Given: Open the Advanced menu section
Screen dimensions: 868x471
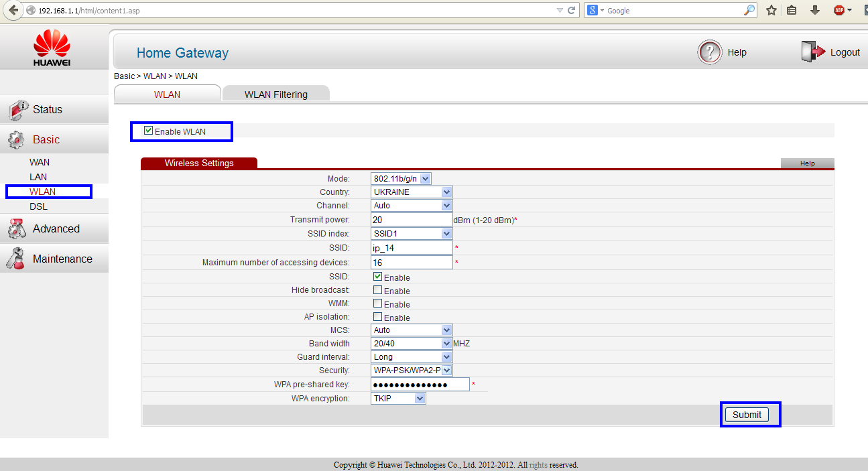Looking at the screenshot, I should [x=54, y=228].
